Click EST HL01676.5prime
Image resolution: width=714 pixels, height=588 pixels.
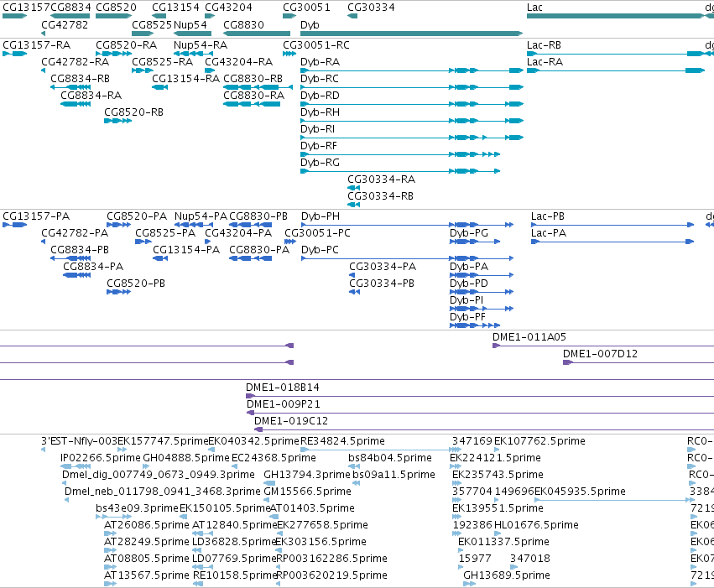(x=536, y=525)
